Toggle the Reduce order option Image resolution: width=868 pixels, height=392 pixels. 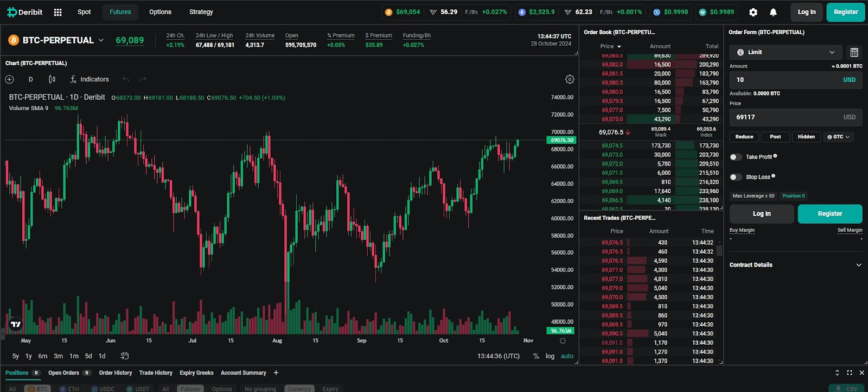tap(744, 137)
